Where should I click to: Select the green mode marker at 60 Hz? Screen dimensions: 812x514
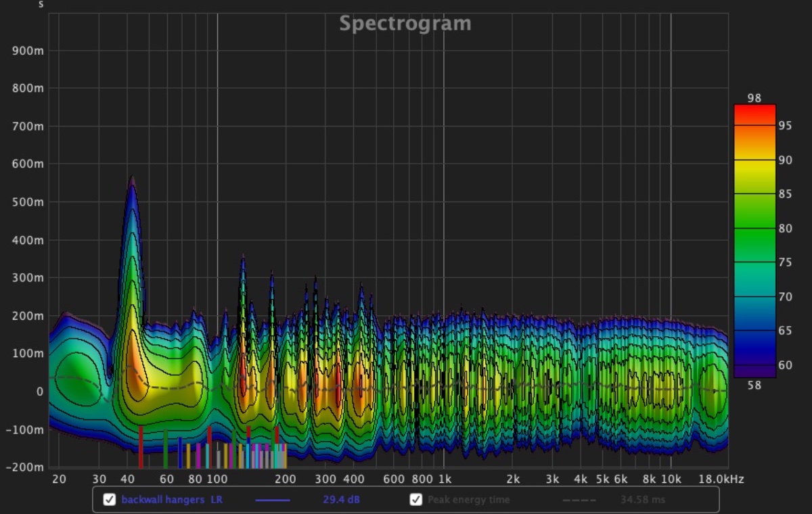(165, 448)
